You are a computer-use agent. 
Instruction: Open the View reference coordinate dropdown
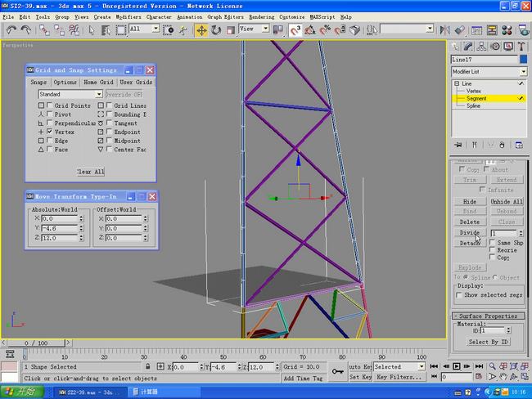click(x=266, y=29)
